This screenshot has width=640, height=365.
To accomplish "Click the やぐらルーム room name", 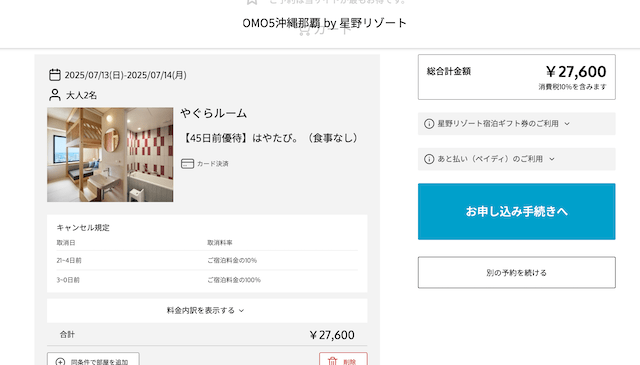I will click(x=213, y=113).
